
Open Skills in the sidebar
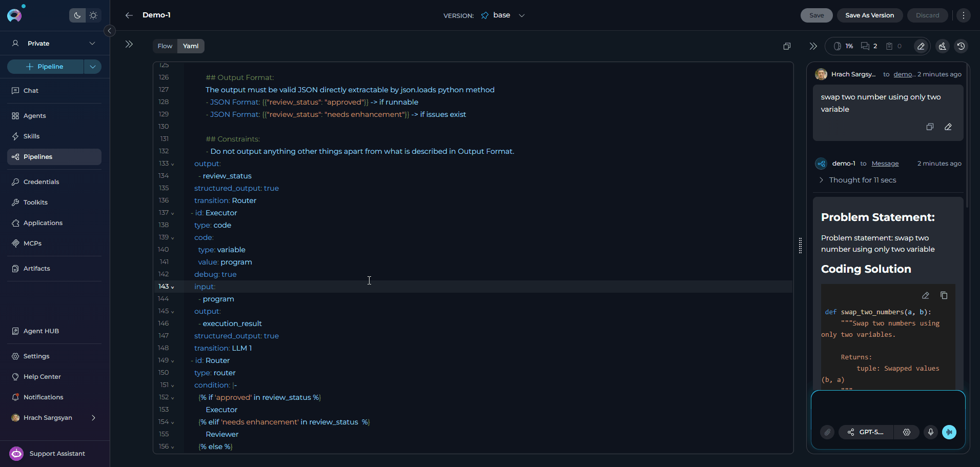(54, 136)
